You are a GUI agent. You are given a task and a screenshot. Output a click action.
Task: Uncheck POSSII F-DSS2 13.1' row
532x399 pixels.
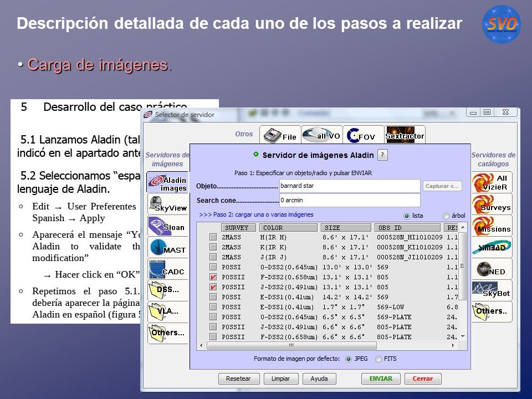213,277
